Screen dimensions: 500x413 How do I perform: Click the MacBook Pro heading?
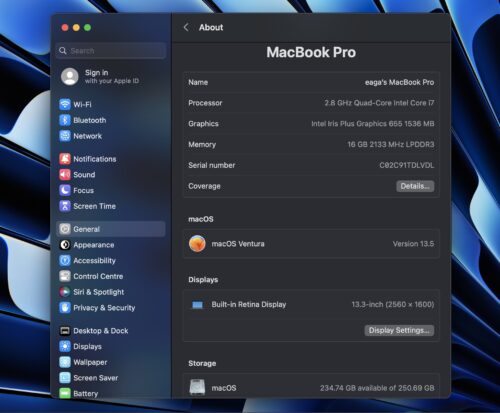tap(311, 52)
